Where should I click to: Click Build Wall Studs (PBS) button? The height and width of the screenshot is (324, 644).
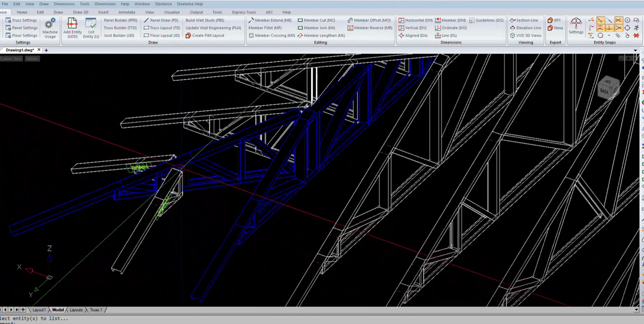coord(205,20)
